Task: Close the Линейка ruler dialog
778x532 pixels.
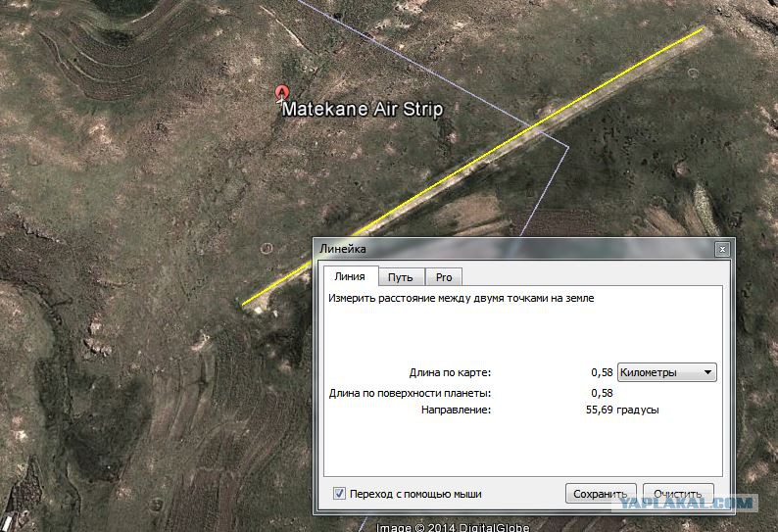Action: pos(722,249)
